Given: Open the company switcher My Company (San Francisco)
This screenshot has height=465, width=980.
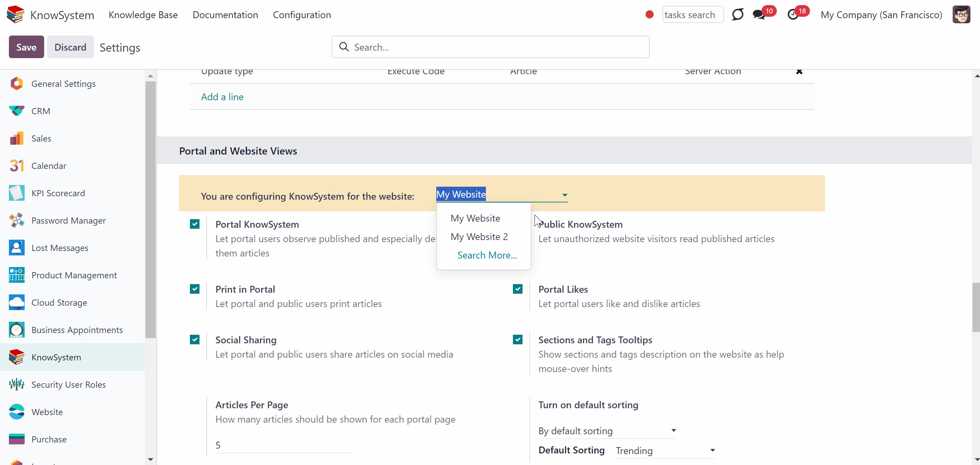Looking at the screenshot, I should click(x=881, y=15).
